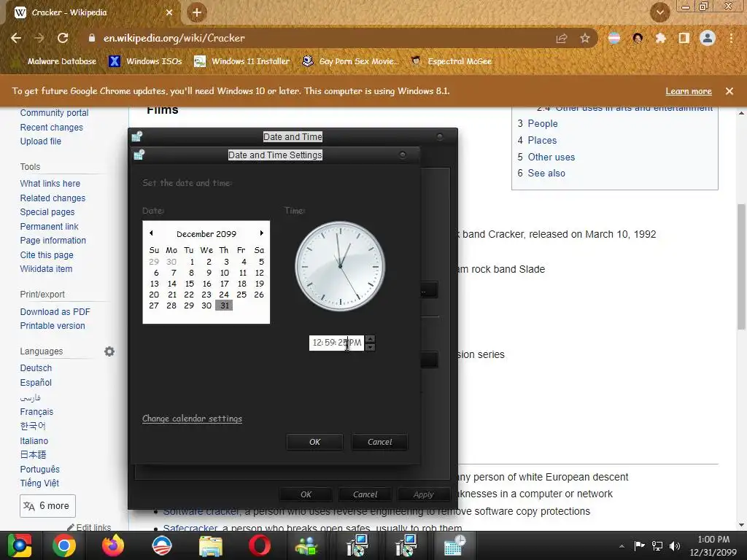Open File Explorer from the taskbar
Viewport: 747px width, 560px height.
[211, 545]
